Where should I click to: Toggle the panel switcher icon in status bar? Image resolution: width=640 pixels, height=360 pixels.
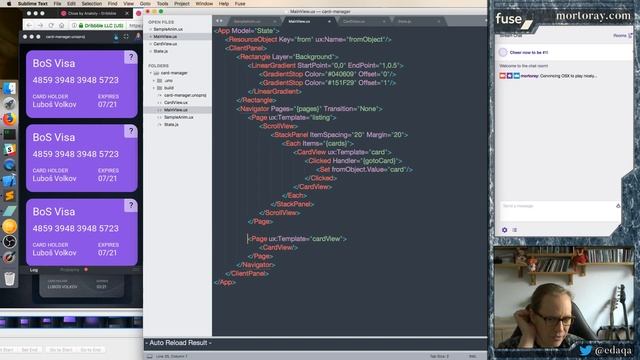pos(149,356)
